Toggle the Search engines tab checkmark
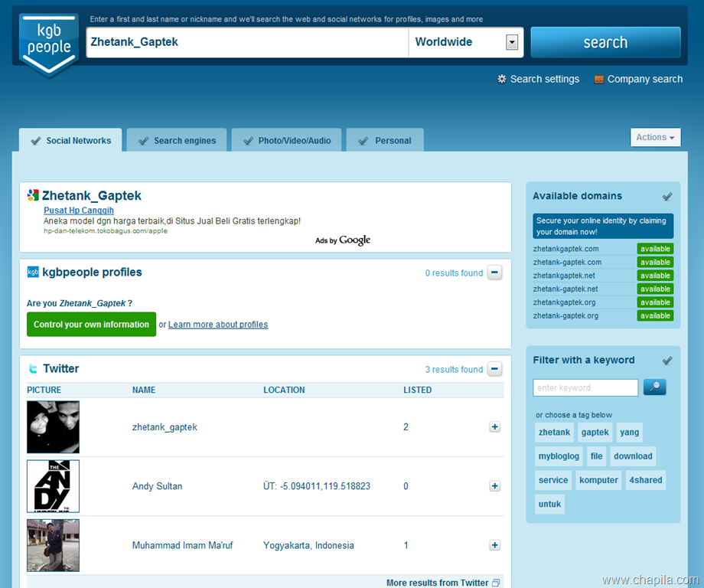 [144, 141]
